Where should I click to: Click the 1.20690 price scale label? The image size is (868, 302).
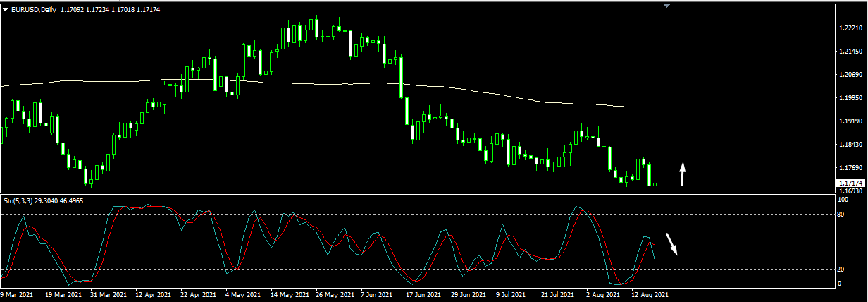click(x=850, y=75)
